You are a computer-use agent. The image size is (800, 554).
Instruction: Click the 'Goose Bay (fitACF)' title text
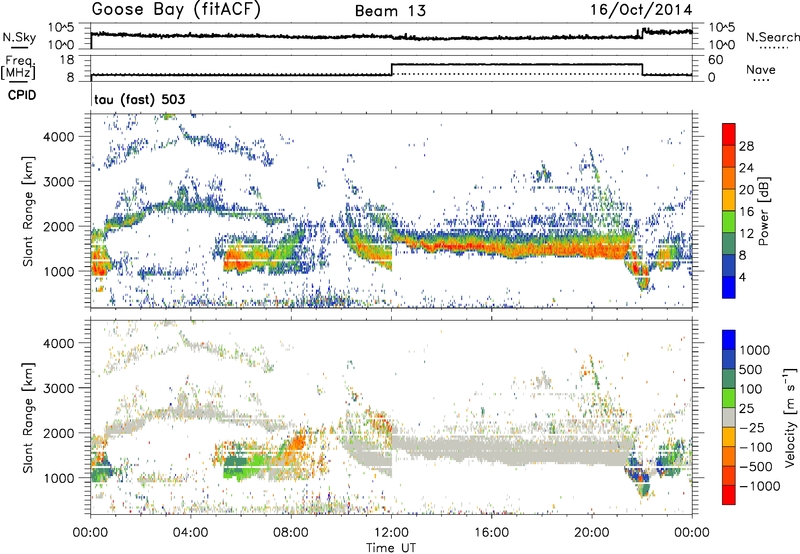point(176,9)
